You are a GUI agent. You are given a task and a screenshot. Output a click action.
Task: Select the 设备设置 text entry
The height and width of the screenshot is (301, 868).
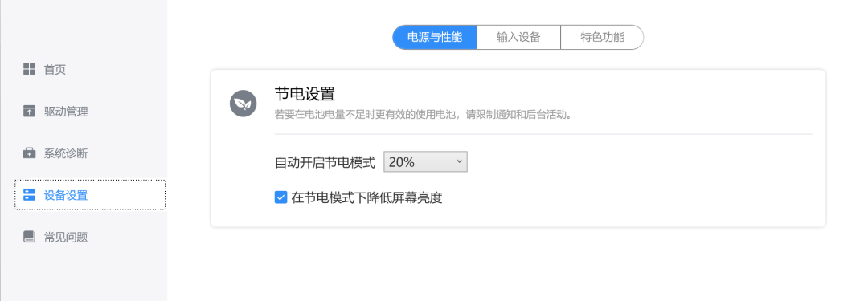(x=66, y=195)
